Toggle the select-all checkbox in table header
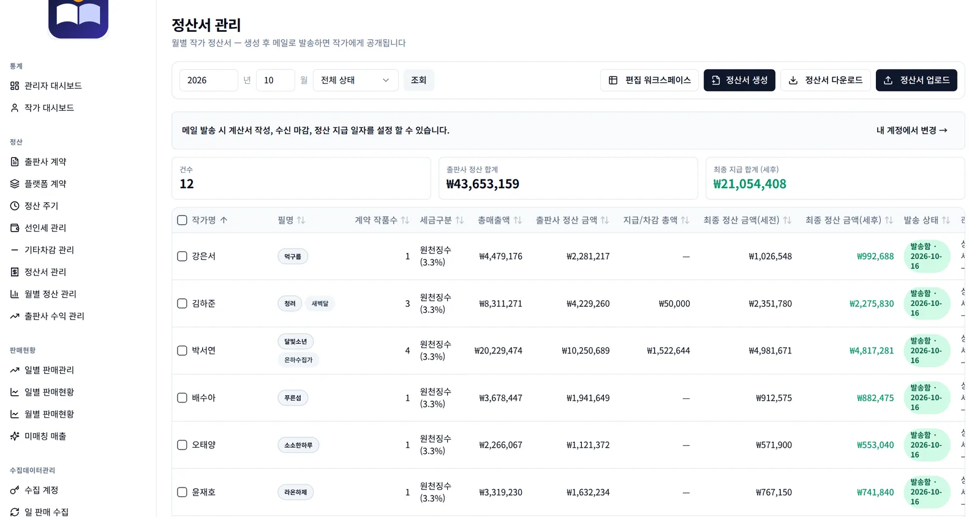Viewport: 980px width, 517px height. click(182, 220)
